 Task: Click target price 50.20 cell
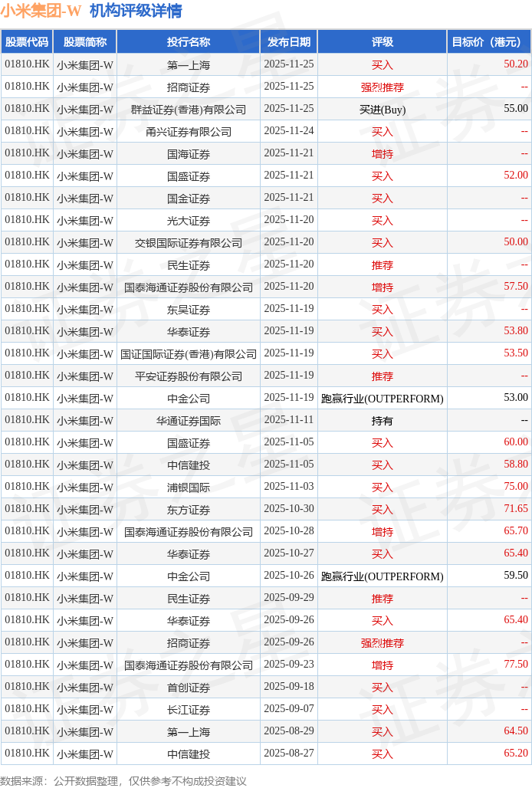tap(489, 64)
